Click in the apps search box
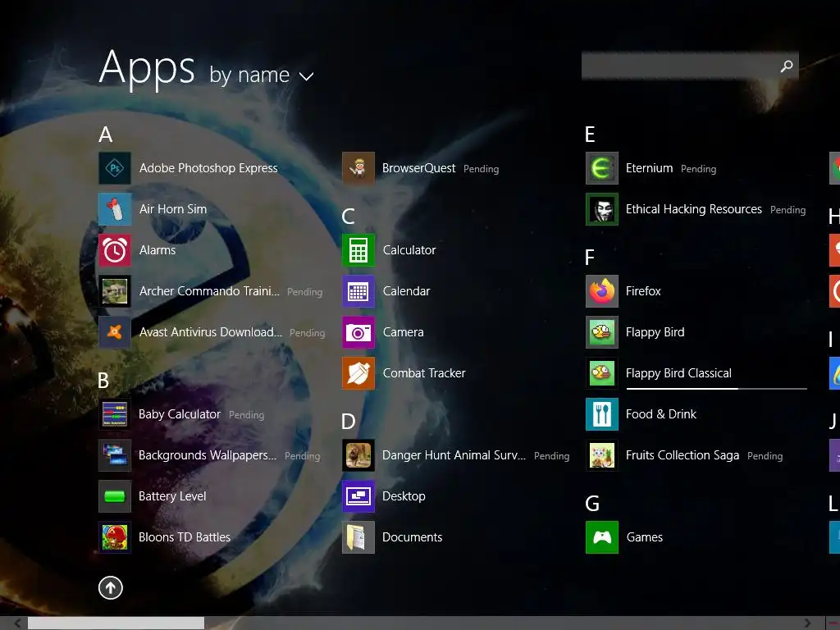This screenshot has height=630, width=840. (690, 66)
